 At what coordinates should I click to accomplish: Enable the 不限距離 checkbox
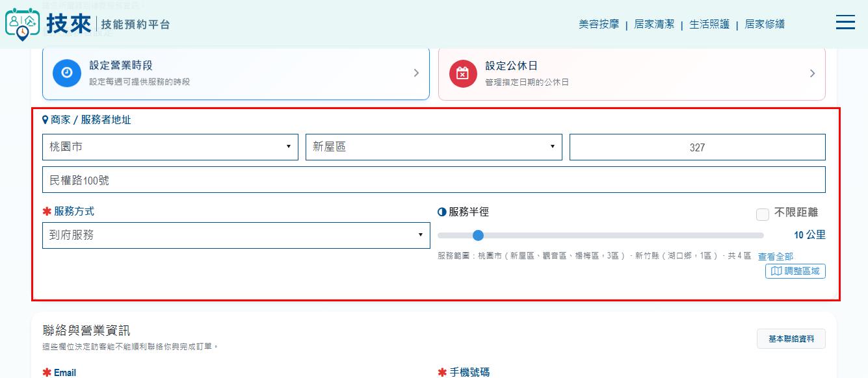pos(763,214)
